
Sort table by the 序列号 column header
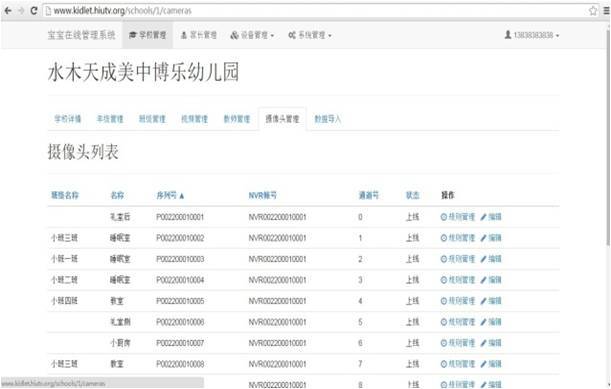170,195
